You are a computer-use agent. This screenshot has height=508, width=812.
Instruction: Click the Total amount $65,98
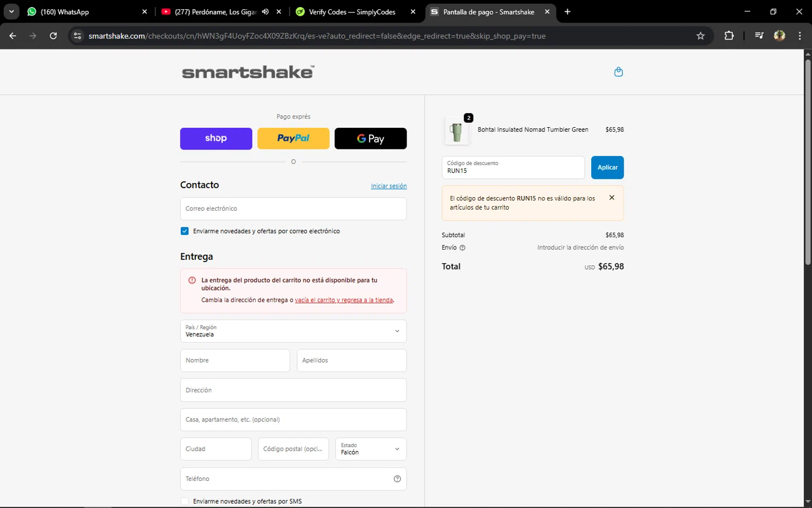click(x=611, y=266)
